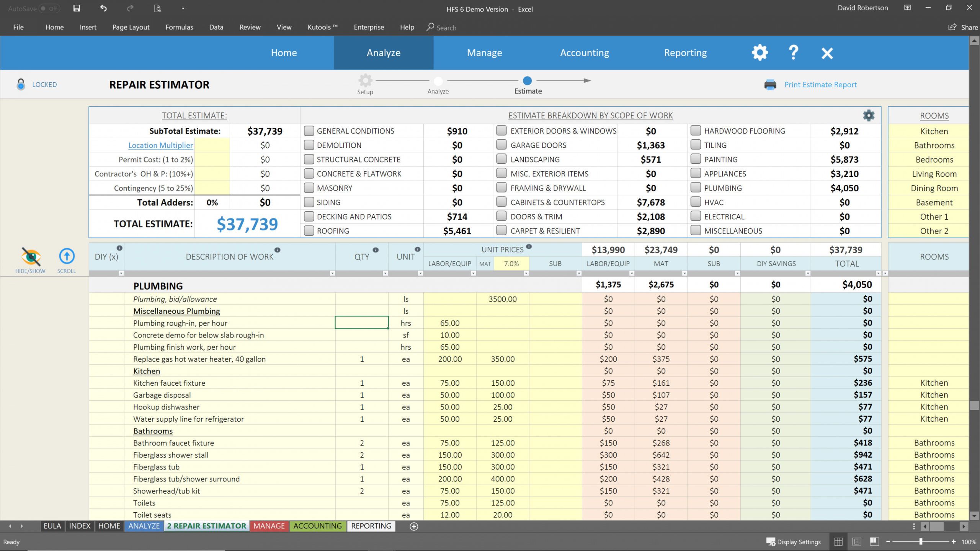Viewport: 980px width, 551px height.
Task: Click the settings gear icon in estimate breakdown
Action: 869,115
